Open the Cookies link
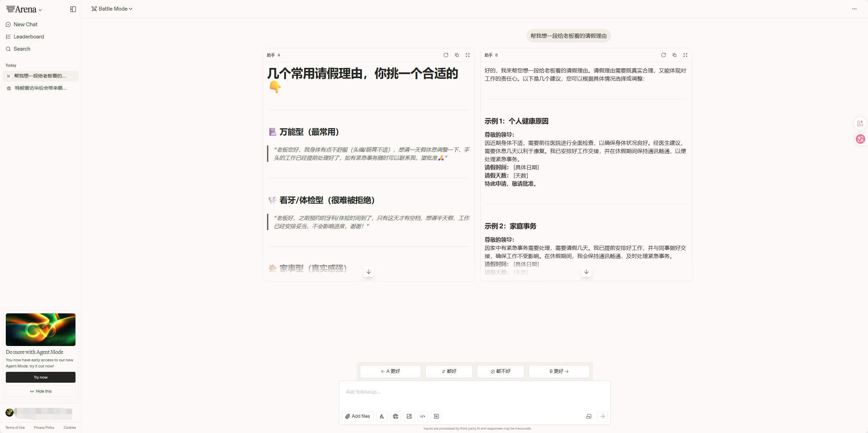 [70, 428]
